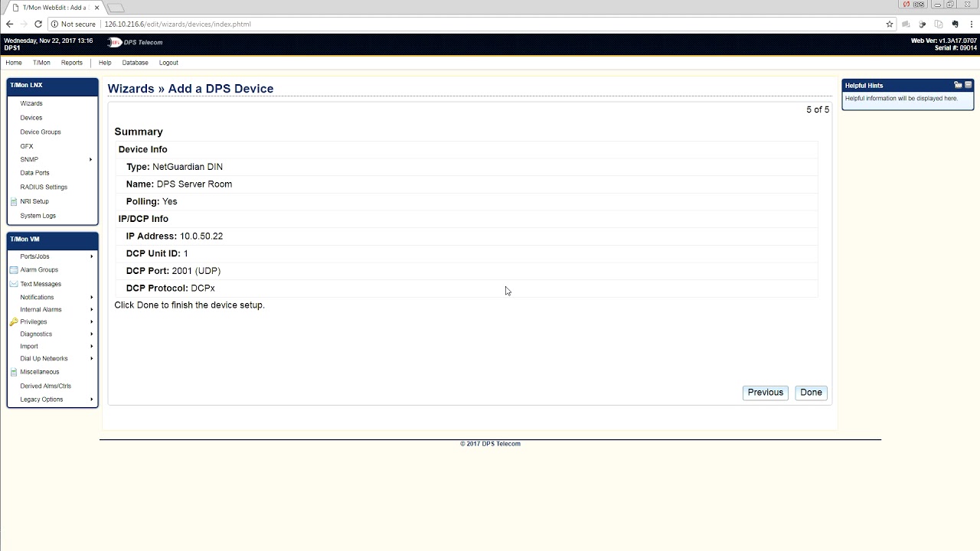
Task: Click the Privileges key icon
Action: (14, 321)
